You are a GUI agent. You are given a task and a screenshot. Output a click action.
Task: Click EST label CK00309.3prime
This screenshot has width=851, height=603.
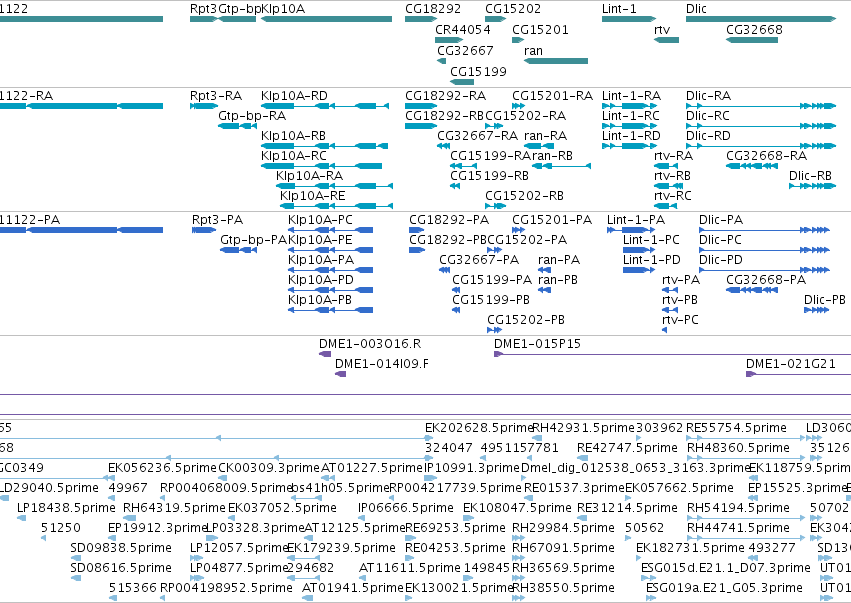pos(269,468)
